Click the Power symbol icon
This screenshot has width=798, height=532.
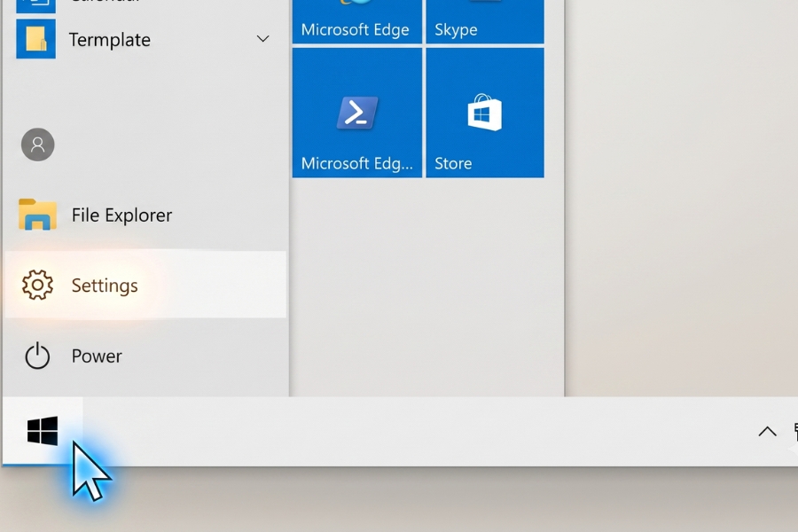(37, 356)
